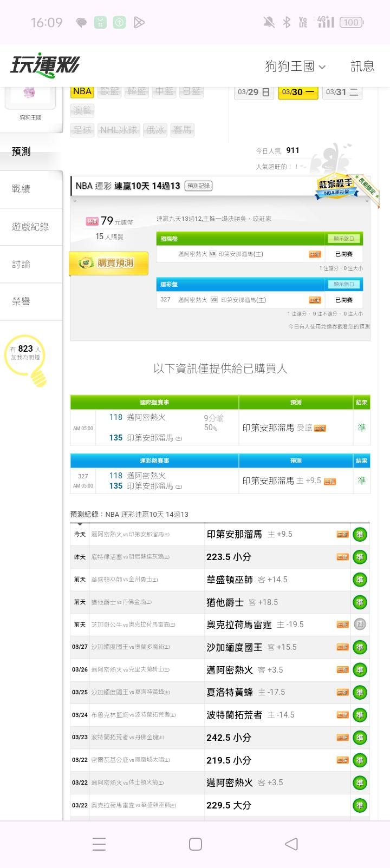Select the NBA league tab

pyautogui.click(x=82, y=91)
